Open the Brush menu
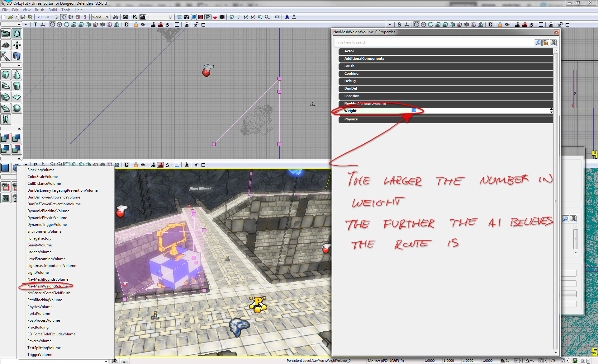The width and height of the screenshot is (598, 364). 39,10
